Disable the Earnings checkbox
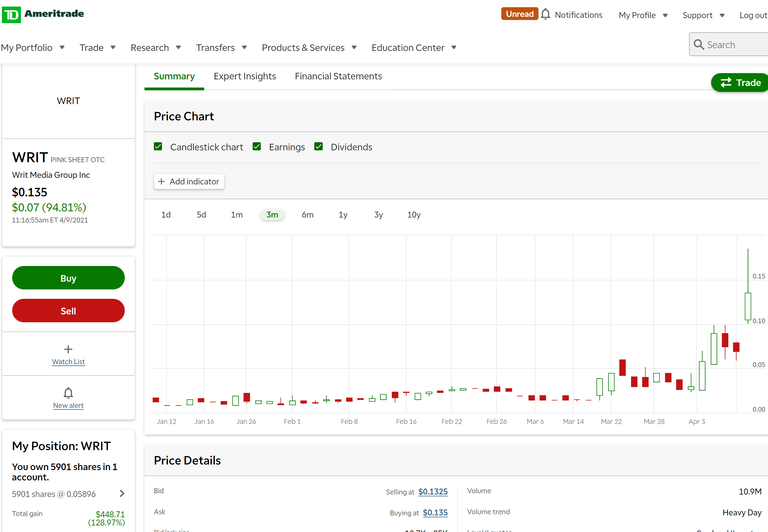The width and height of the screenshot is (768, 532). (257, 147)
